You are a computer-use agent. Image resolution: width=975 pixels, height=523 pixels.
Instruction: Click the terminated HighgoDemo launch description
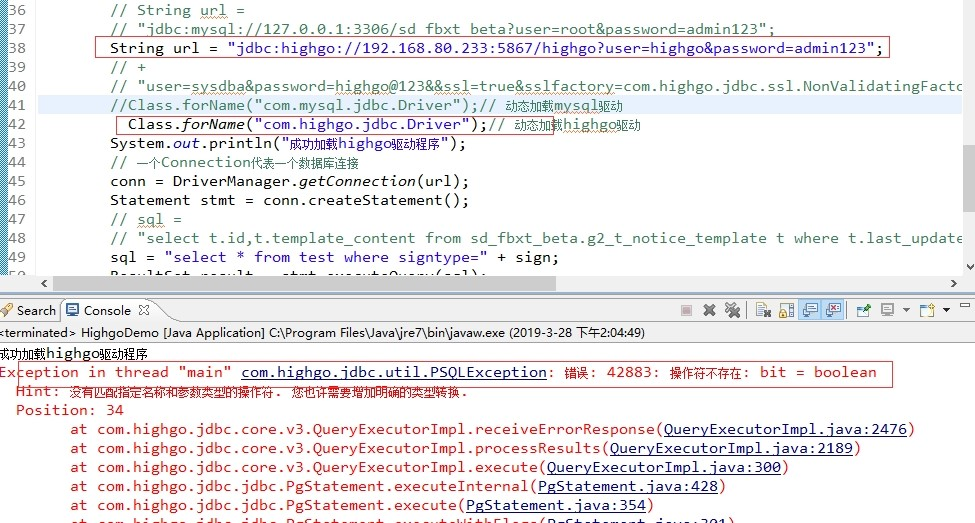(x=322, y=333)
